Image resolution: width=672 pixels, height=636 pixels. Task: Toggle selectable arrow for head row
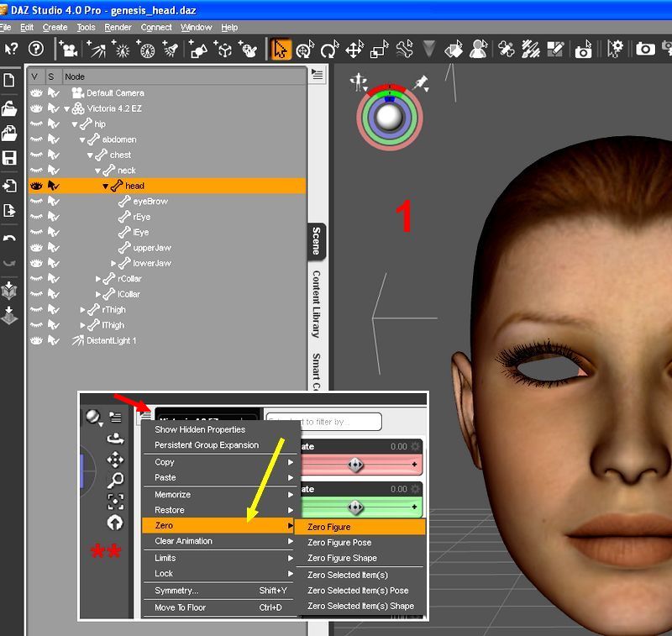coord(54,186)
